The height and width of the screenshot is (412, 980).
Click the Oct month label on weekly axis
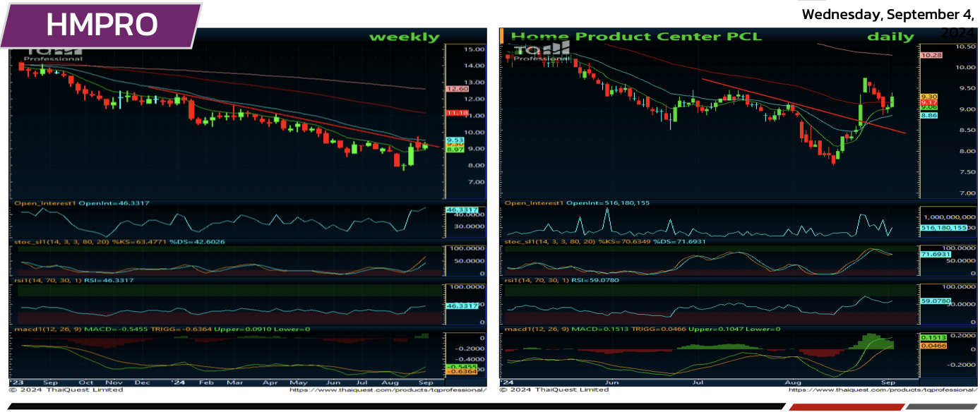(86, 383)
